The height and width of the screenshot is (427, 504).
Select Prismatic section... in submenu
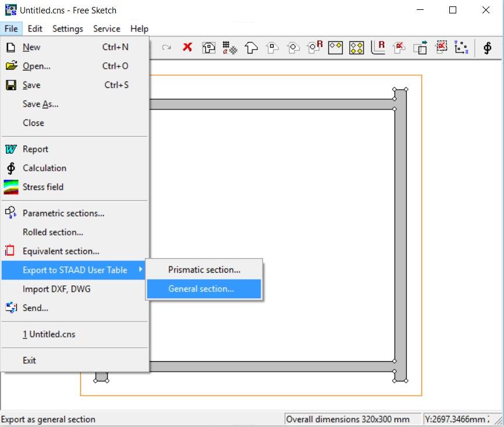click(x=204, y=270)
